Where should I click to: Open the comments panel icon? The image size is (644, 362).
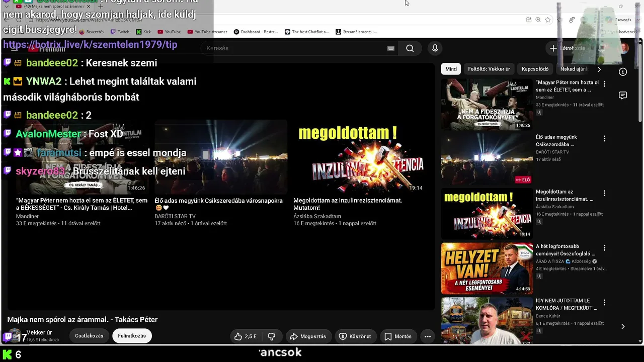point(623,96)
